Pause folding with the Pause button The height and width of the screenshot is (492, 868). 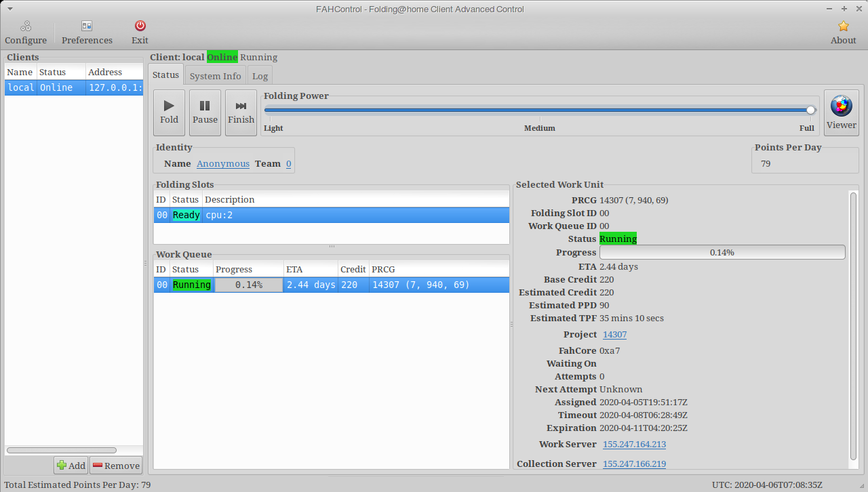pos(205,112)
